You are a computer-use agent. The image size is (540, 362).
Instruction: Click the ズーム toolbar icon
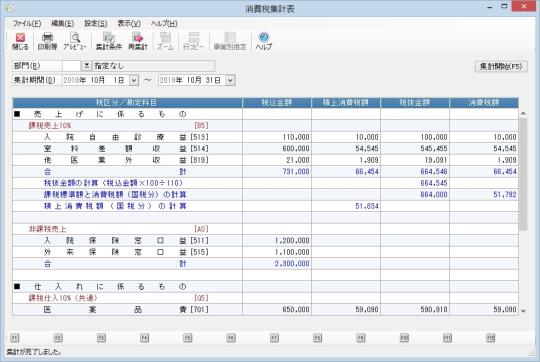(165, 41)
